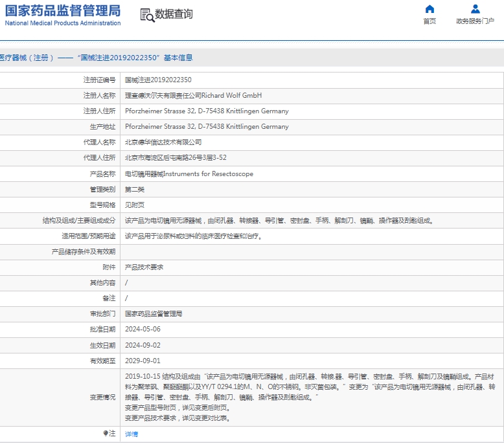The width and height of the screenshot is (504, 448).
Task: Click management category value 第二类
Action: pyautogui.click(x=135, y=190)
